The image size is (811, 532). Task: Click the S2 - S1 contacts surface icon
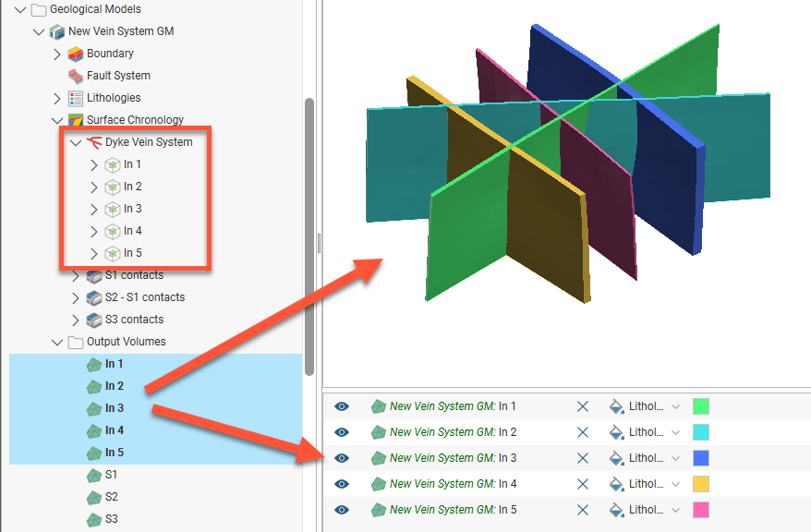93,297
